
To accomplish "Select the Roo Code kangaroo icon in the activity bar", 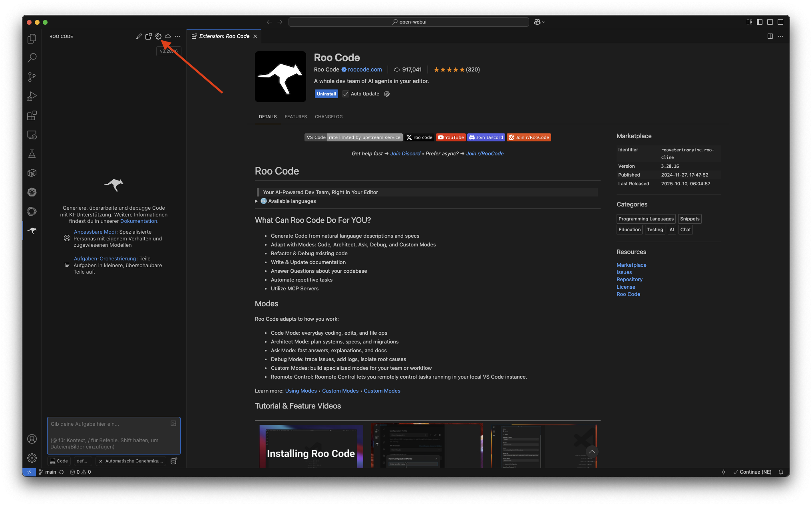I will click(32, 230).
